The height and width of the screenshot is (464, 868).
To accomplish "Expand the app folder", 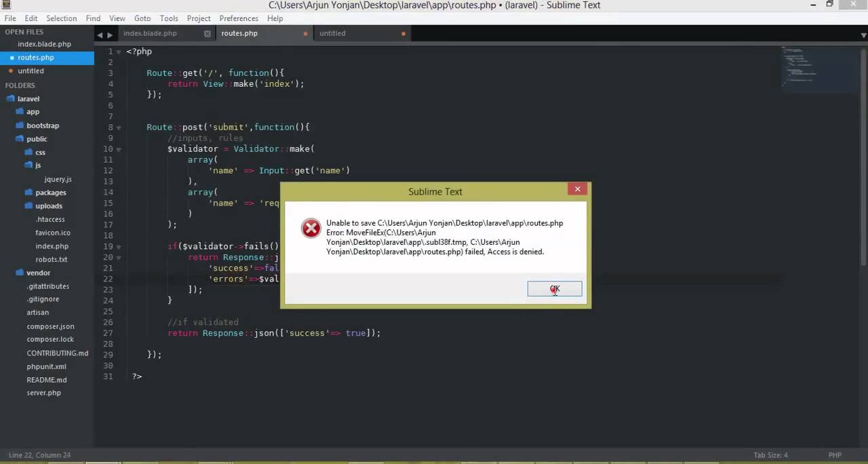I will (33, 112).
